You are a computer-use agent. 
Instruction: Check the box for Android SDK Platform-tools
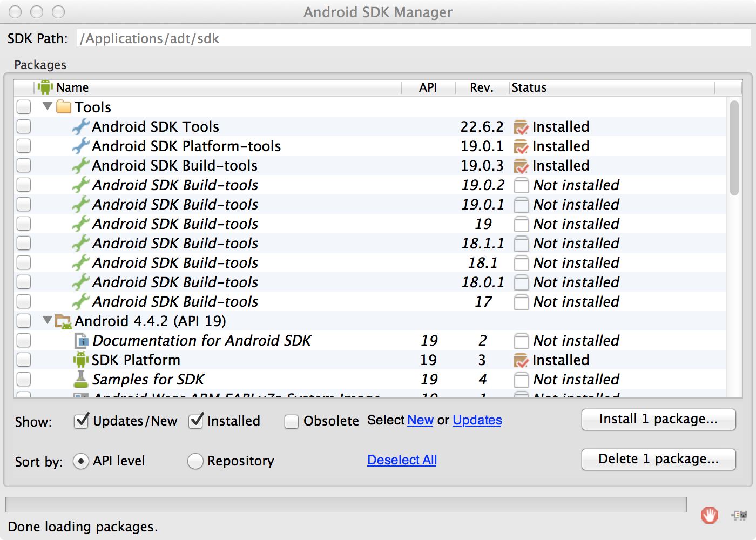[x=24, y=146]
